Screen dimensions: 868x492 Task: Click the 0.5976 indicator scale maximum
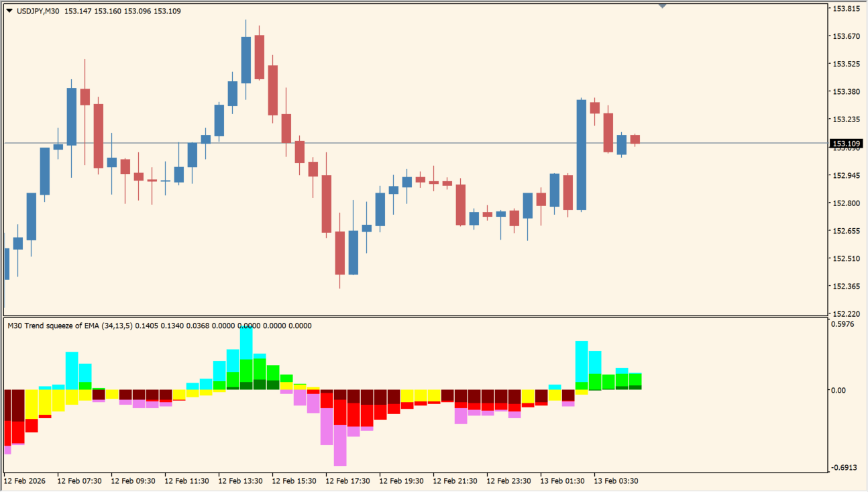844,324
